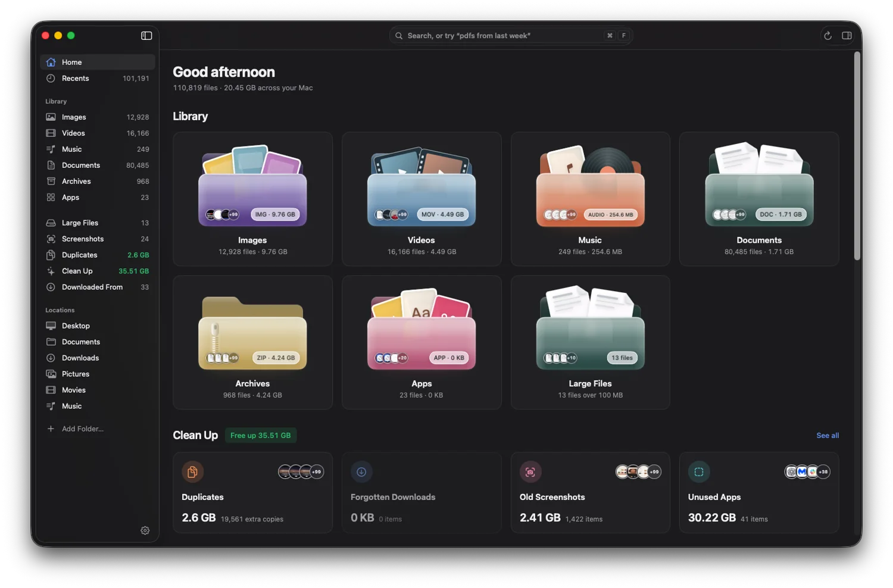Click the refresh icon in the toolbar
The height and width of the screenshot is (588, 893).
click(828, 36)
